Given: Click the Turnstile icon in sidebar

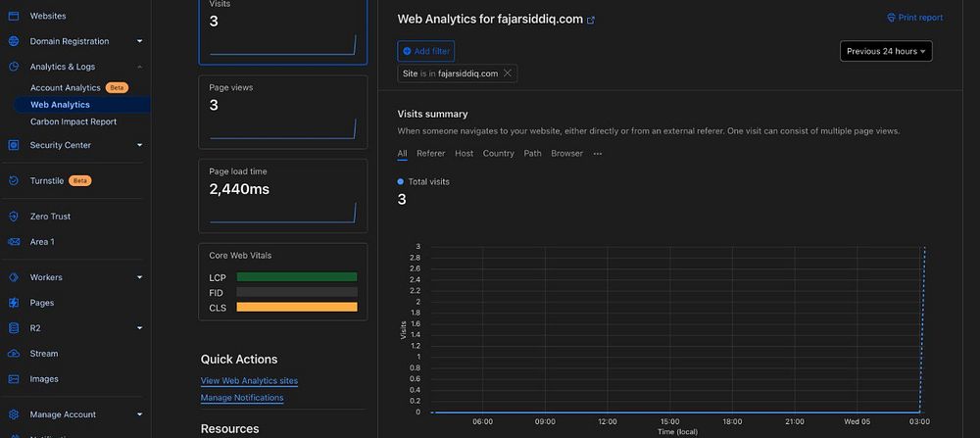Looking at the screenshot, I should tap(13, 180).
